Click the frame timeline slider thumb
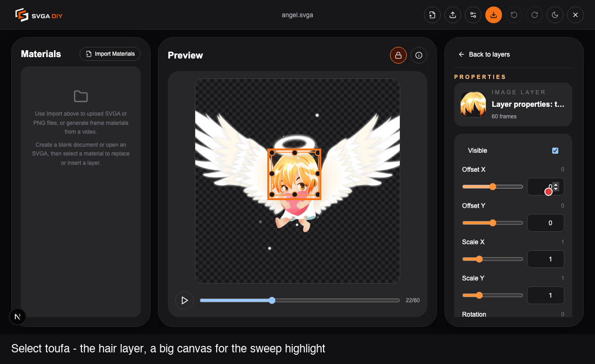 pyautogui.click(x=272, y=300)
